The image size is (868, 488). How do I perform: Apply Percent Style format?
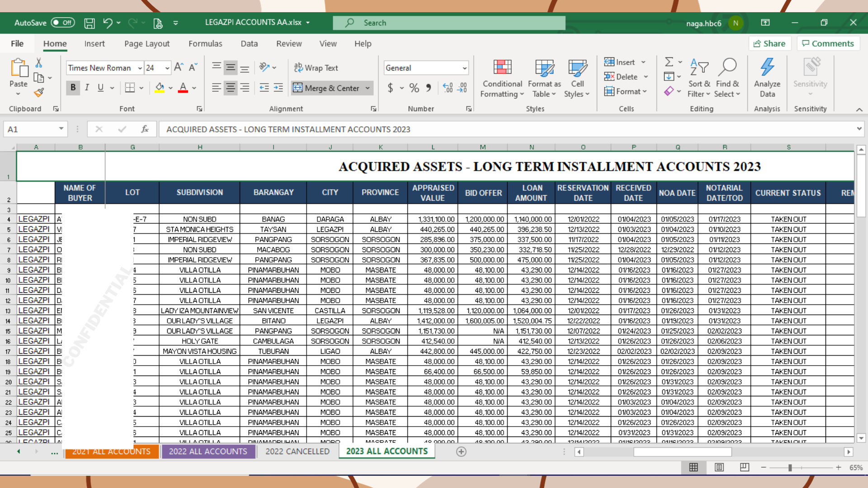tap(414, 88)
